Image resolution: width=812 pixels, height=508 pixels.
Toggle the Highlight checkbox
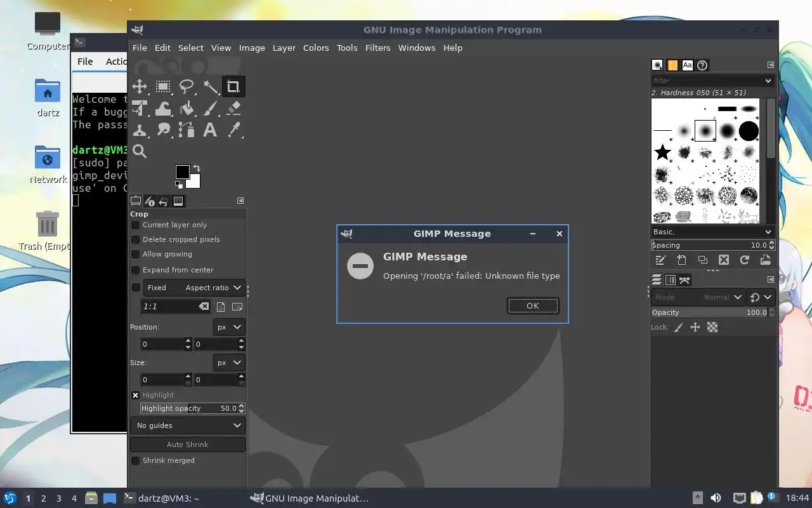click(135, 395)
